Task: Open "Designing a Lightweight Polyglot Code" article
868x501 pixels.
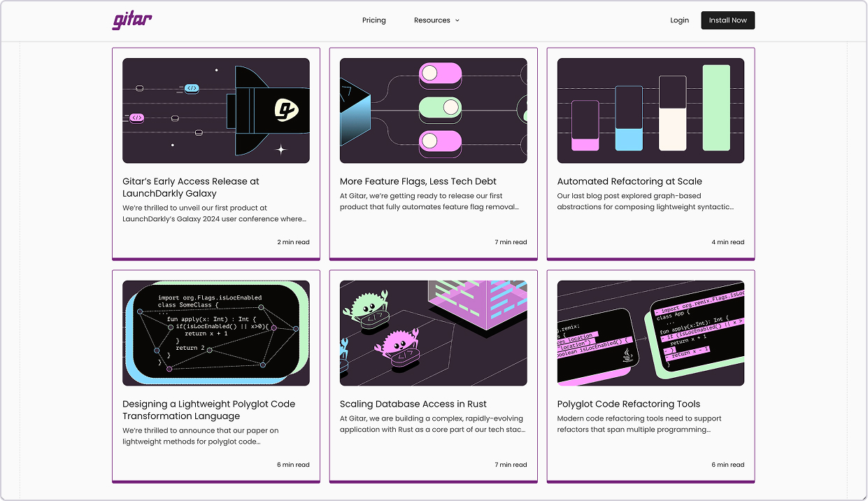Action: point(208,409)
